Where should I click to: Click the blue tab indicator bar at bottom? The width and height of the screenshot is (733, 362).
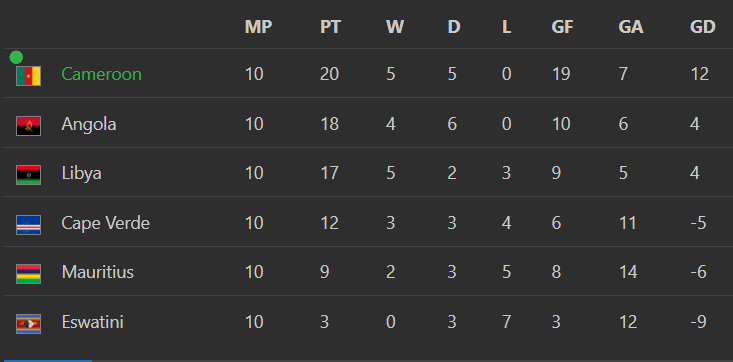point(46,361)
